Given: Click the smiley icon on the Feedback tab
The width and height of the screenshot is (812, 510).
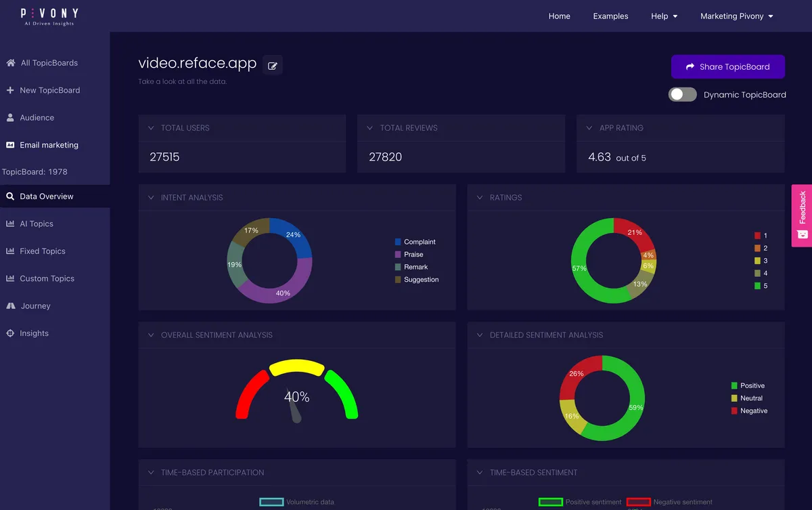Looking at the screenshot, I should point(803,234).
